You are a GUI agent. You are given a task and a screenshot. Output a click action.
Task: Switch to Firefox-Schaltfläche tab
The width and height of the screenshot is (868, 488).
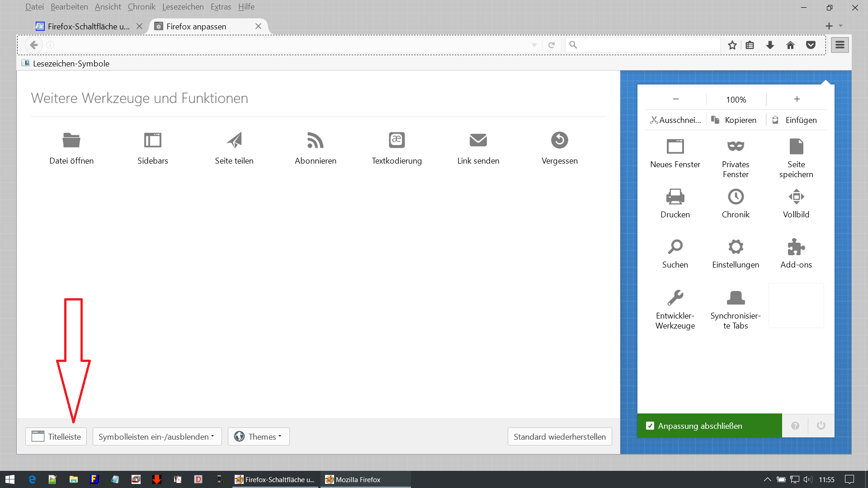[x=88, y=26]
